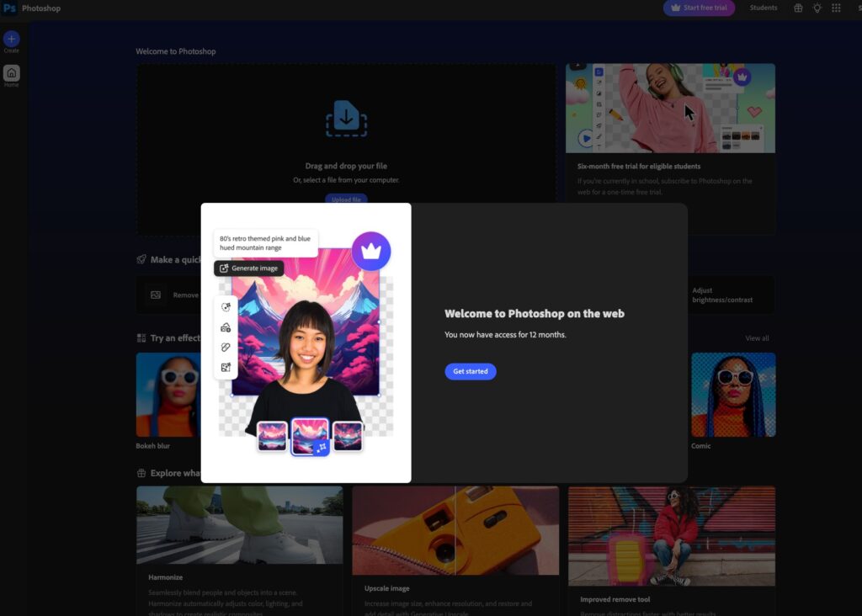The height and width of the screenshot is (616, 862).
Task: Open the Create plus button in sidebar
Action: (x=11, y=40)
